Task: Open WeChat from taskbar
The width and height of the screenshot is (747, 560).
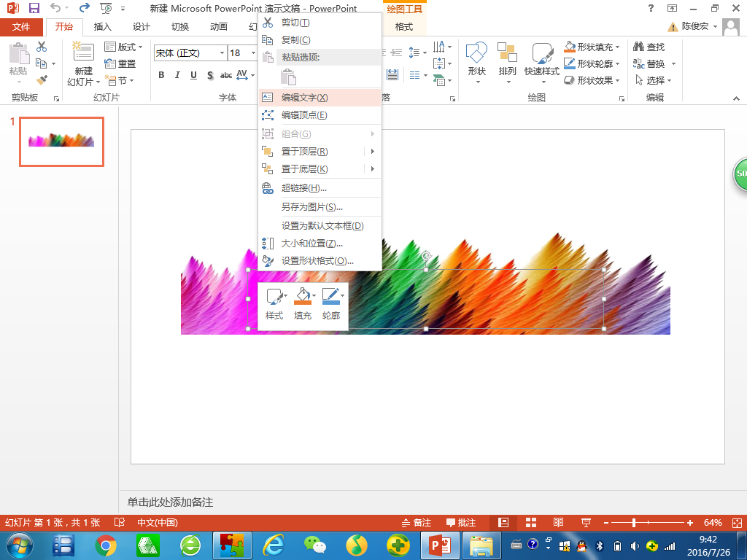Action: coord(315,545)
